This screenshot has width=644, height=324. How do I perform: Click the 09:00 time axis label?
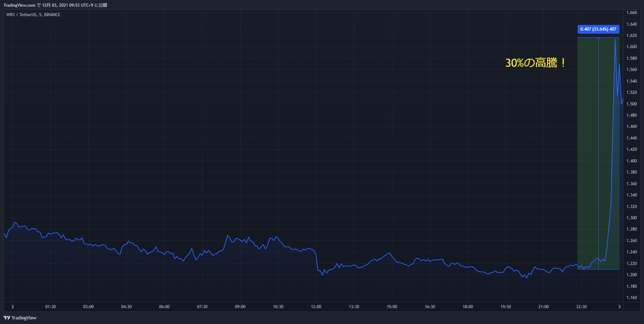pyautogui.click(x=240, y=307)
